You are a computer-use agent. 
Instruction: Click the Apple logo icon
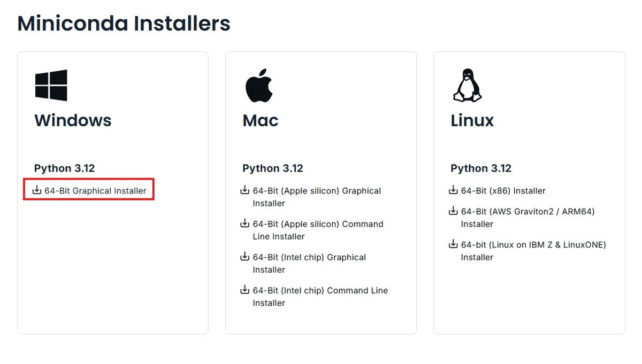point(259,85)
